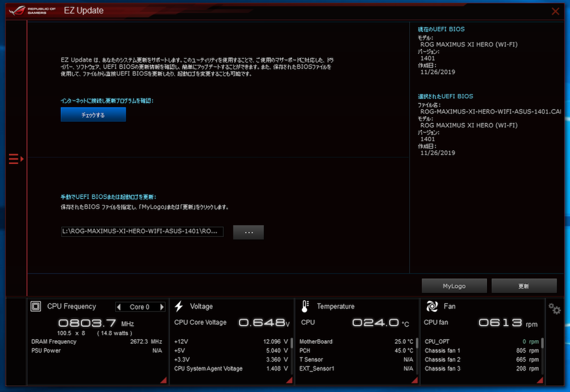Click the Temperature list scrollbar
Screen dimensions: 570x392
[417, 343]
